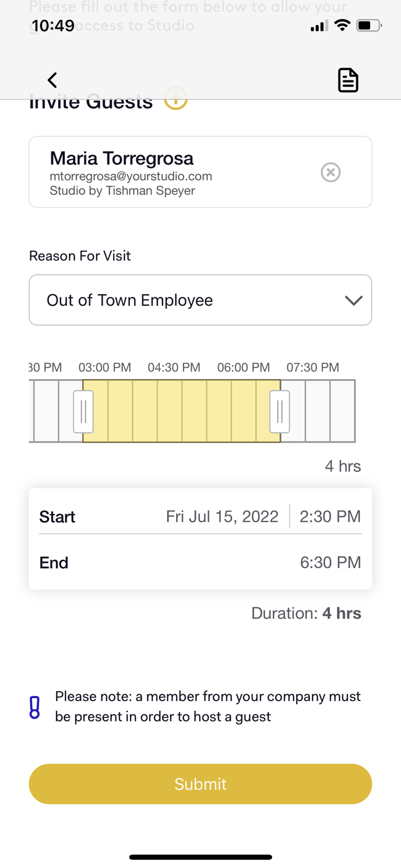The width and height of the screenshot is (401, 868).
Task: Click the plus icon next to Invite Guests
Action: 175,100
